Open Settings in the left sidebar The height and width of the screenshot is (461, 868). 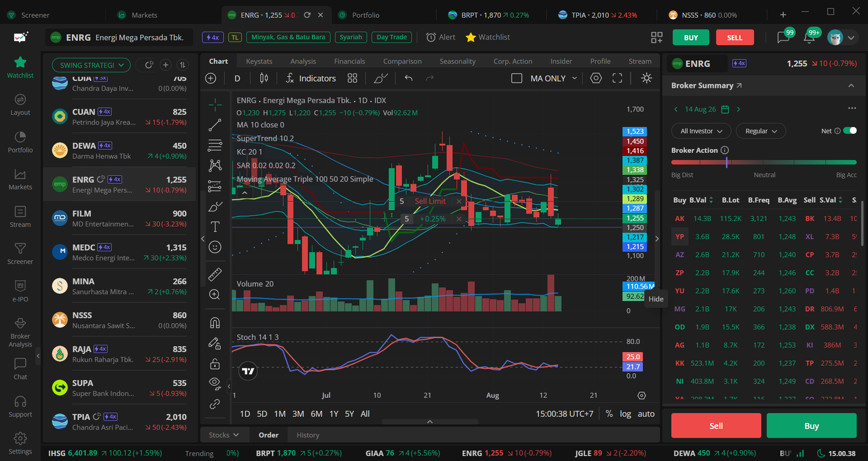click(x=20, y=443)
